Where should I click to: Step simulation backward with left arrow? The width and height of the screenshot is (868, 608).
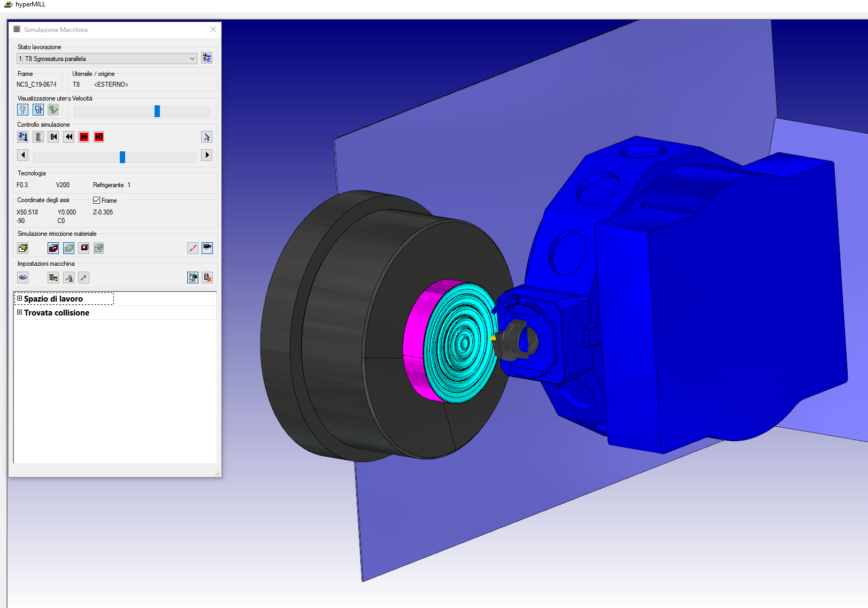coord(22,155)
